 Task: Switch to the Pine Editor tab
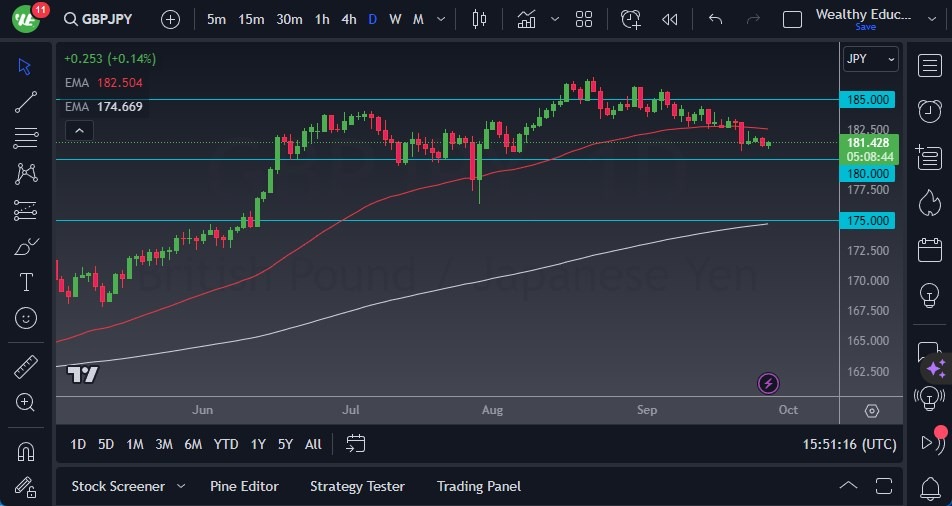point(244,486)
